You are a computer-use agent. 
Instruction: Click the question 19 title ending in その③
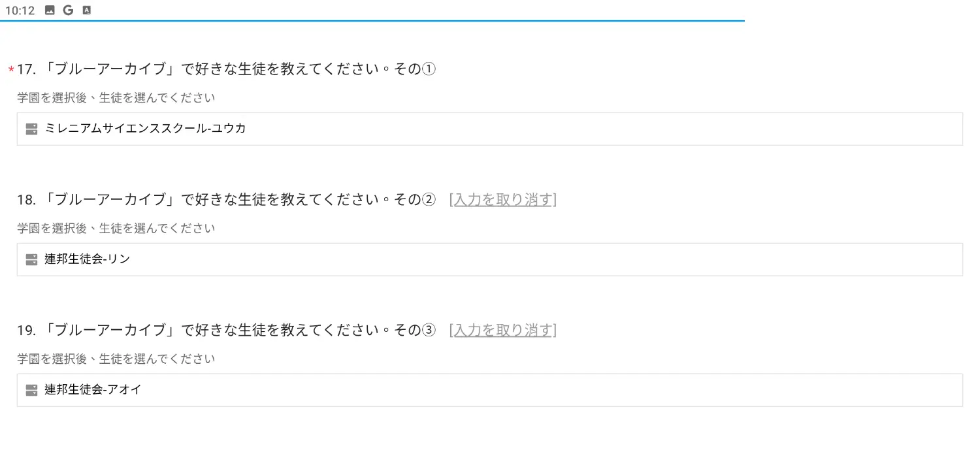coord(226,331)
